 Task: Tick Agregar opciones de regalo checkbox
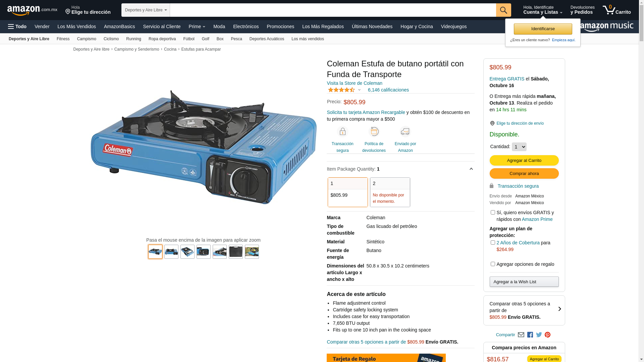point(493,264)
